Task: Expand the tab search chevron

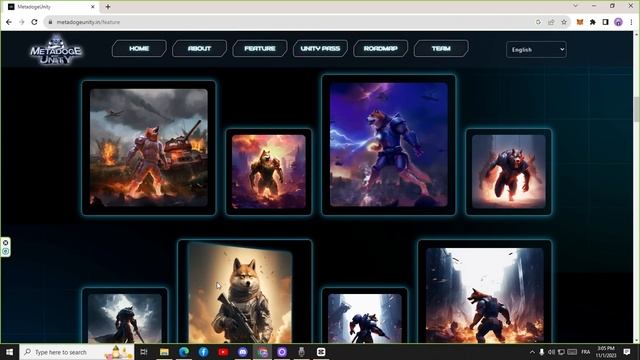Action: [576, 6]
